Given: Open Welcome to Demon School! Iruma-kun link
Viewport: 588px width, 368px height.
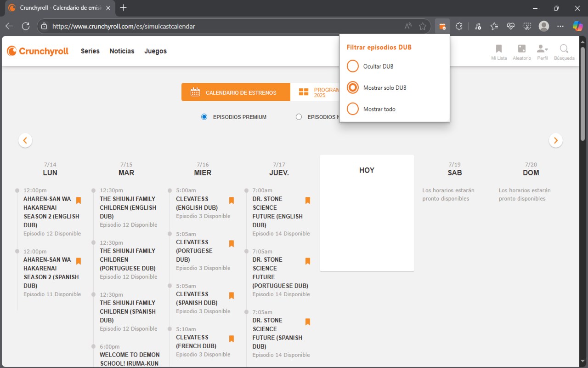Looking at the screenshot, I should click(x=130, y=359).
